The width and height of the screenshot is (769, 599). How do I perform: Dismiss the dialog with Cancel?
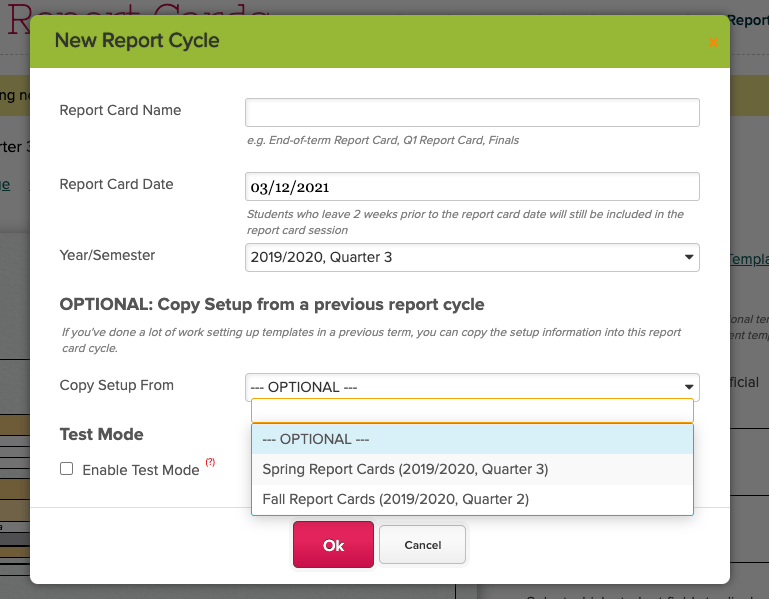pos(422,545)
